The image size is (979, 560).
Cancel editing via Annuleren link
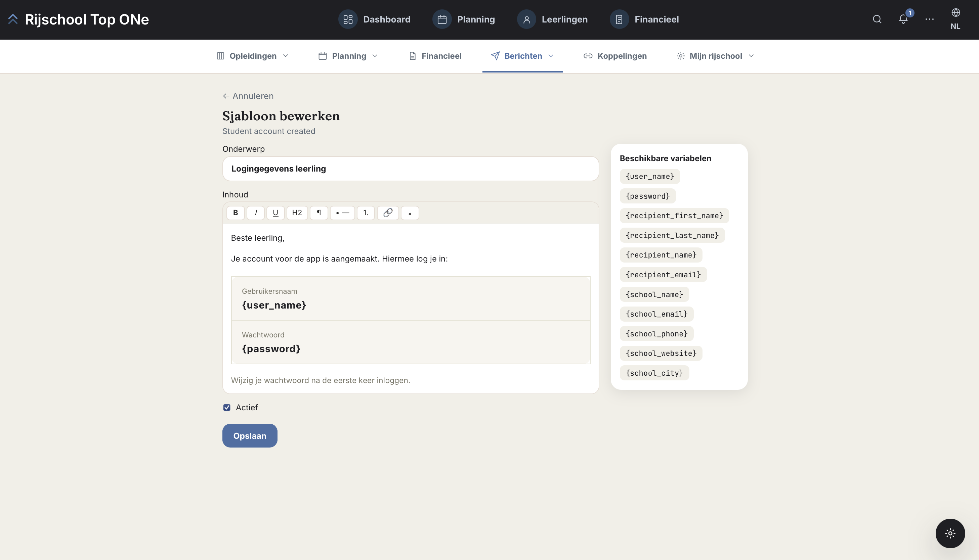pyautogui.click(x=248, y=96)
